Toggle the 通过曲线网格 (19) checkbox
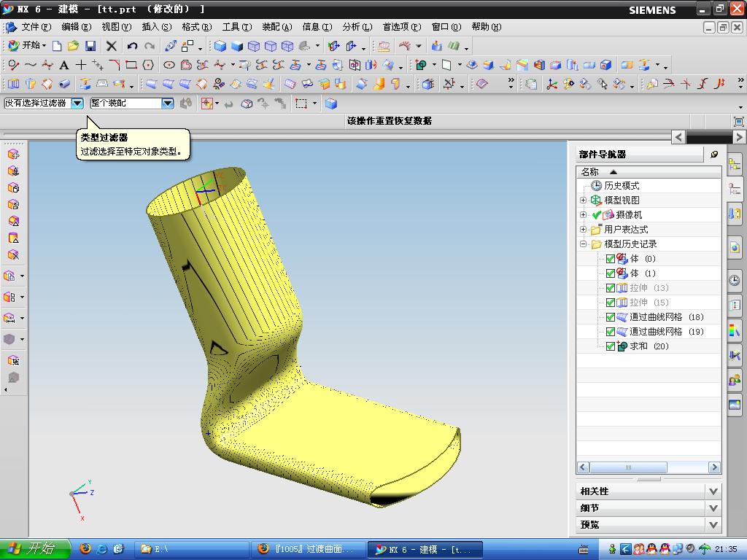Viewport: 747px width, 560px height. (x=611, y=332)
